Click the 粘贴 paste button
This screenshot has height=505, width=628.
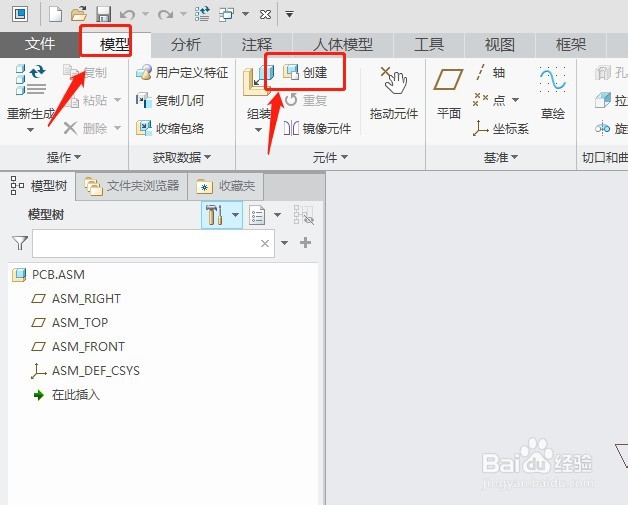tap(88, 101)
